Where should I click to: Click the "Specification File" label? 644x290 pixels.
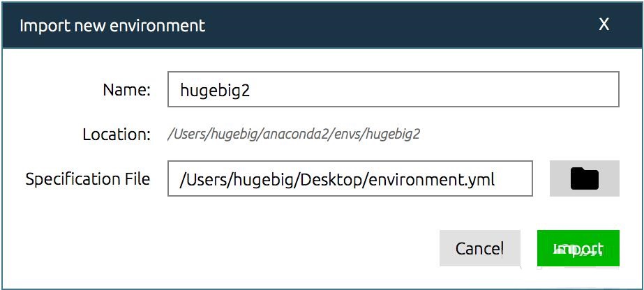point(88,179)
